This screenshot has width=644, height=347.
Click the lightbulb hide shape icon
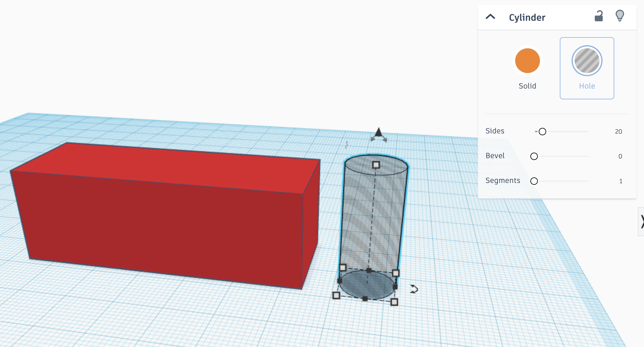(x=620, y=16)
